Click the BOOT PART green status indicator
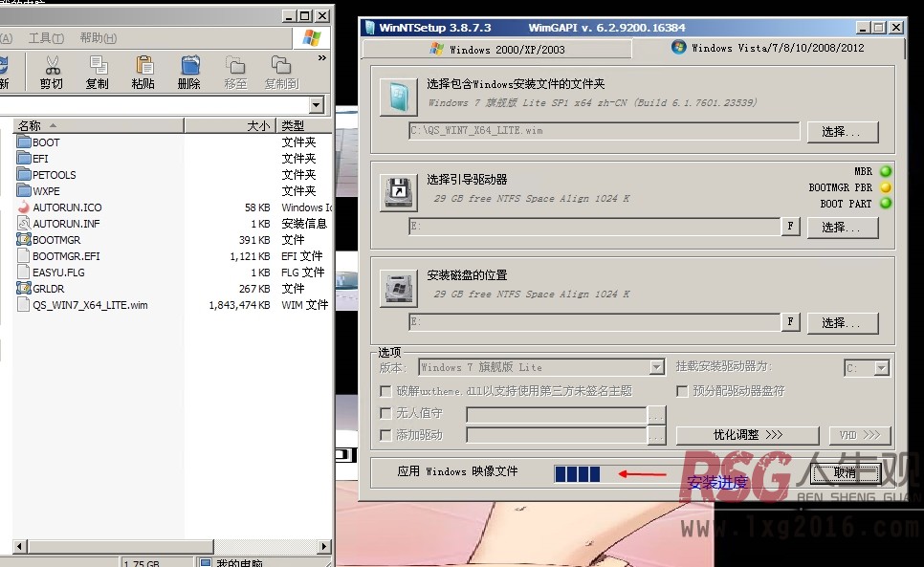 click(885, 203)
